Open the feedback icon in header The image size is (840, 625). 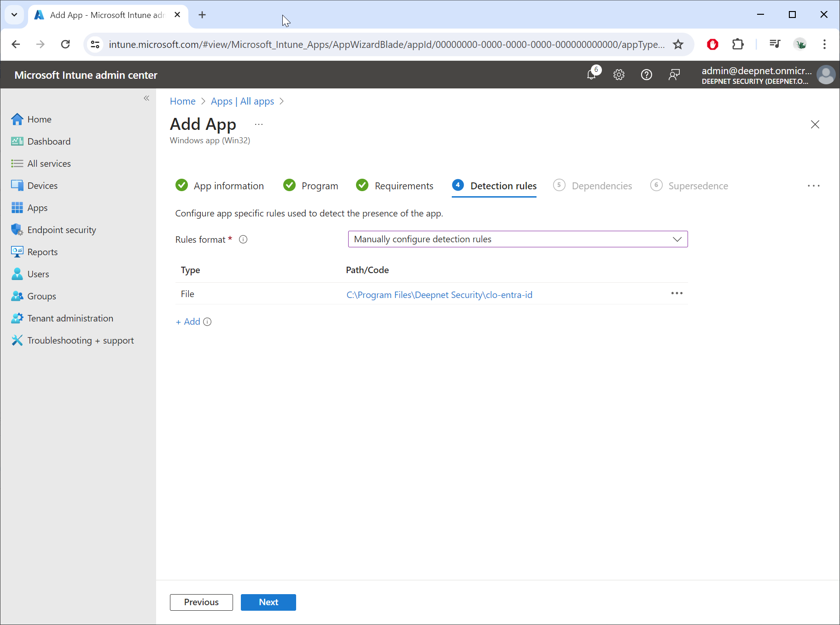(x=674, y=75)
